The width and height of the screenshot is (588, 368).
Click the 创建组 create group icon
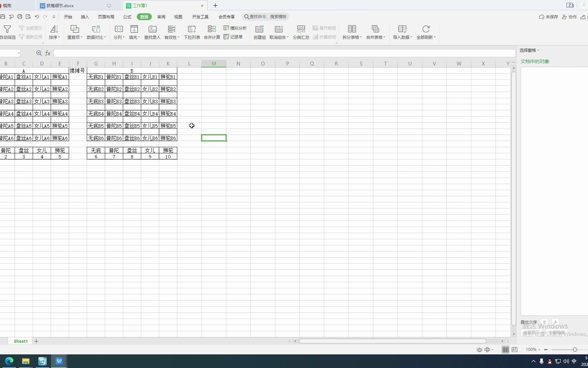pos(259,29)
